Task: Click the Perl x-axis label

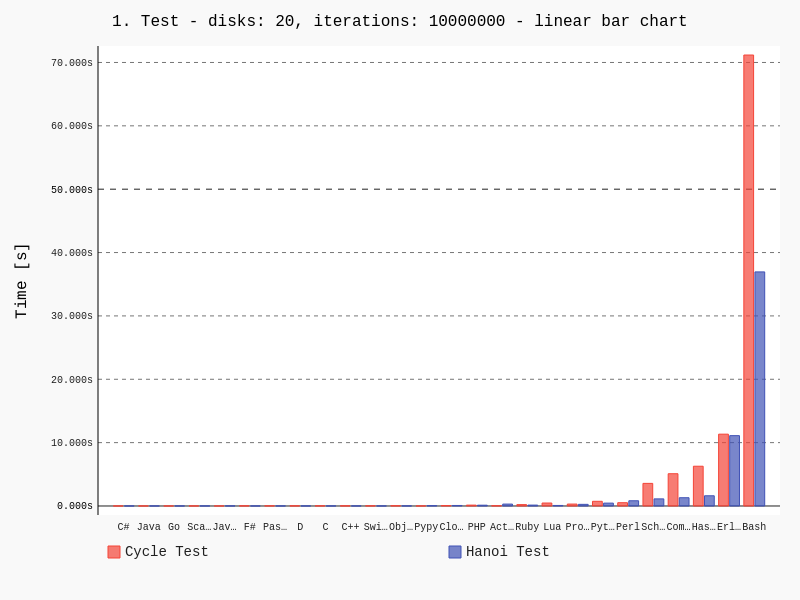Action: pyautogui.click(x=628, y=527)
